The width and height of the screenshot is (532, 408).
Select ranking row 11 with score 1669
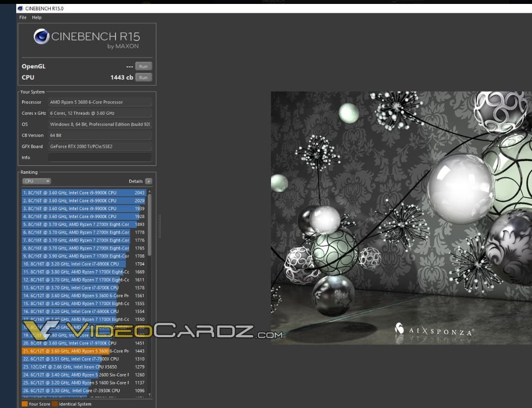(84, 272)
